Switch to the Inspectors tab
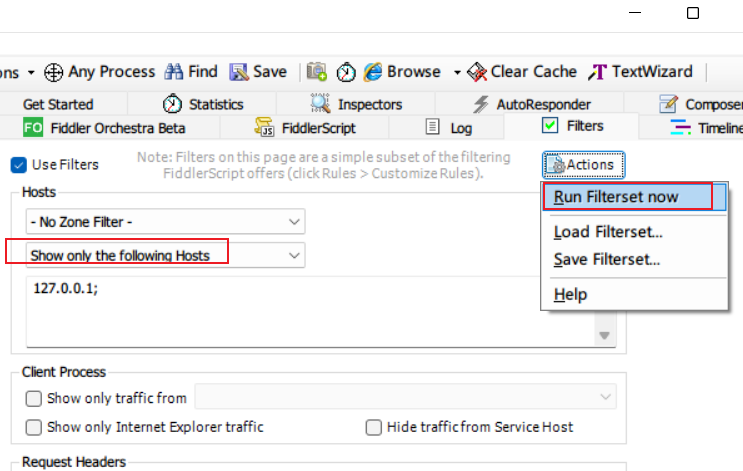The image size is (743, 471). pos(356,104)
